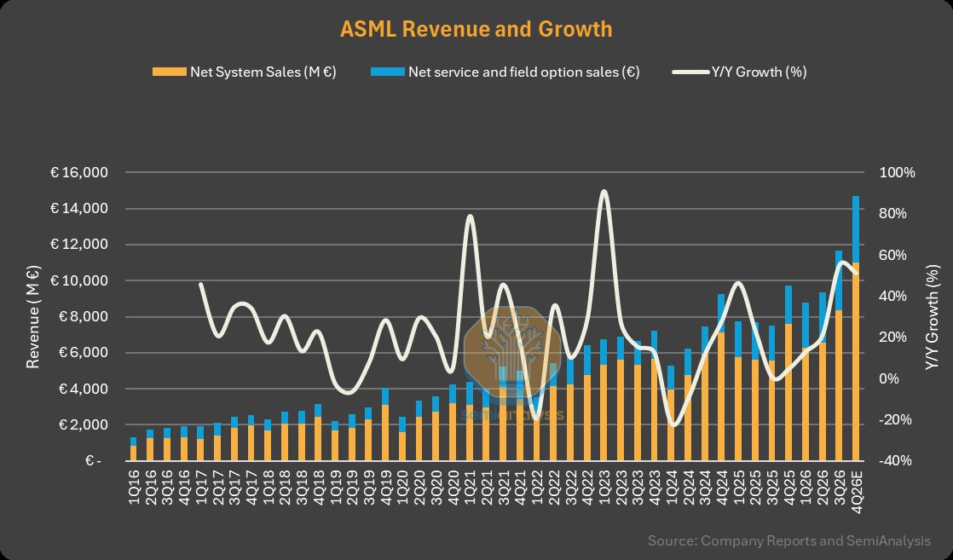Click the 0% growth axis label
Viewport: 953px width, 560px height.
(890, 378)
